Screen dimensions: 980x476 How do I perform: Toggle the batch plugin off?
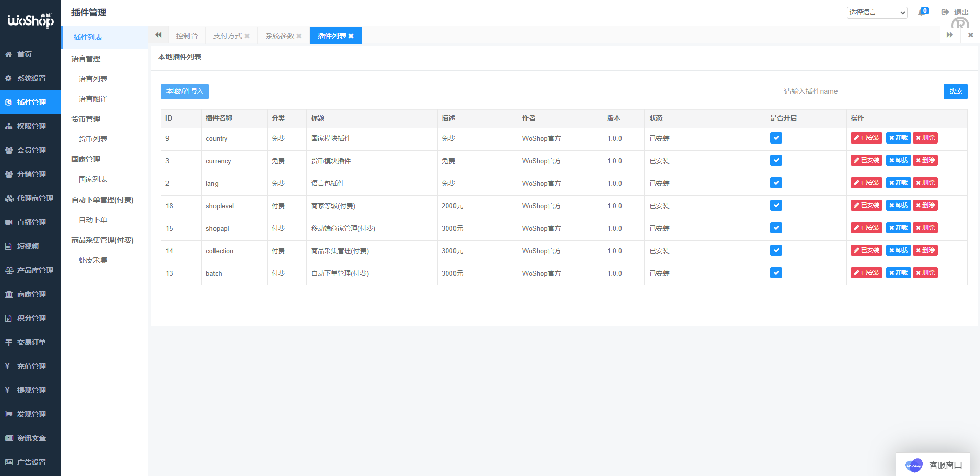[776, 273]
